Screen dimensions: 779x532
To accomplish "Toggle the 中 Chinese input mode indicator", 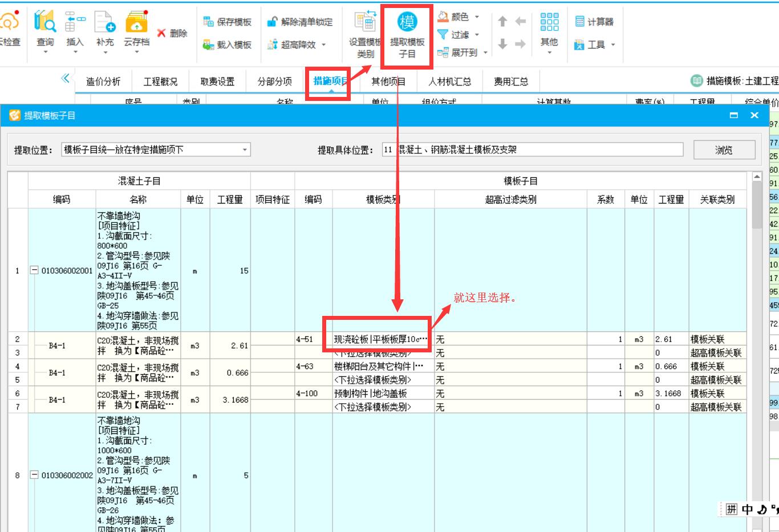I will point(747,509).
